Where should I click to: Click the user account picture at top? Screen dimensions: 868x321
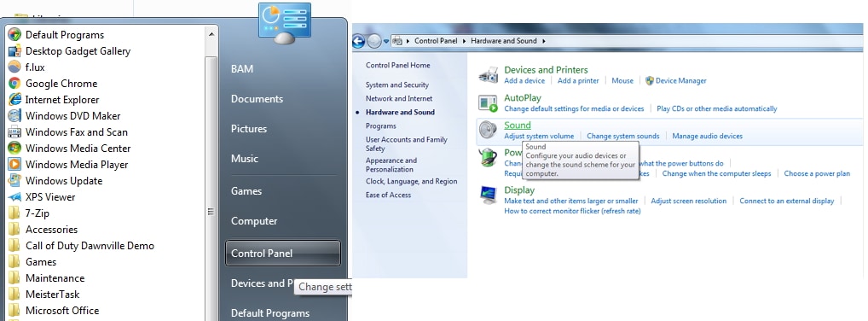(x=284, y=23)
